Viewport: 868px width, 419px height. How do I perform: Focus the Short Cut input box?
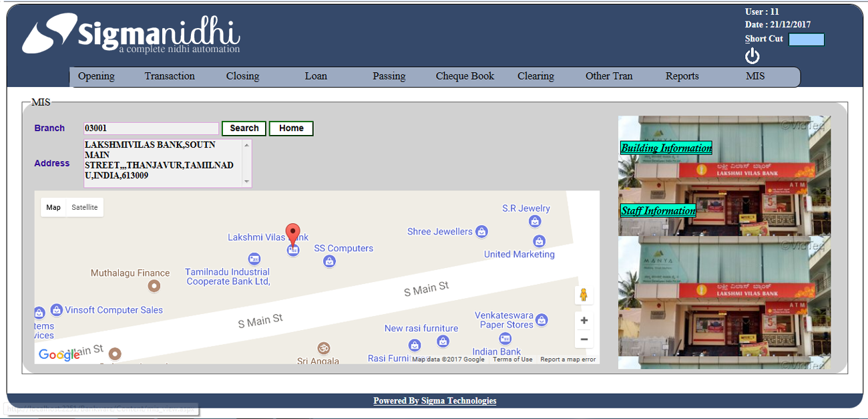pos(807,39)
